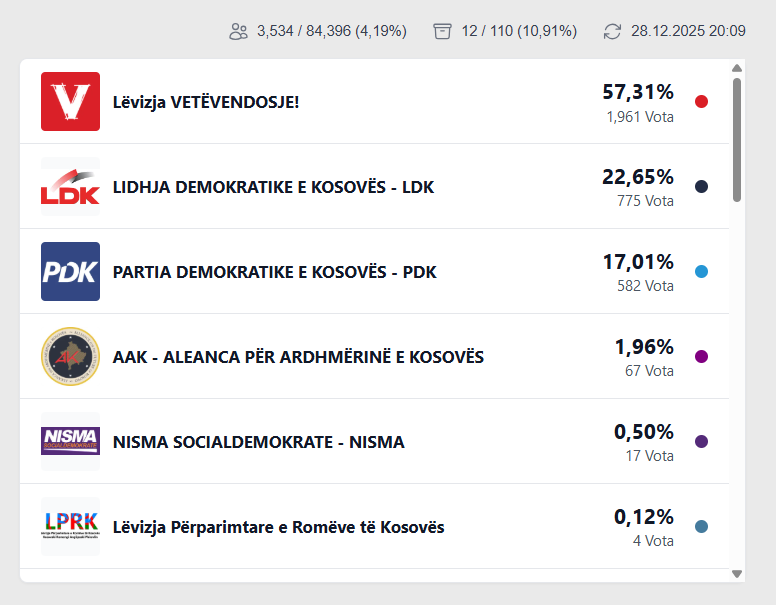Click the 57,31% vote percentage

(637, 92)
